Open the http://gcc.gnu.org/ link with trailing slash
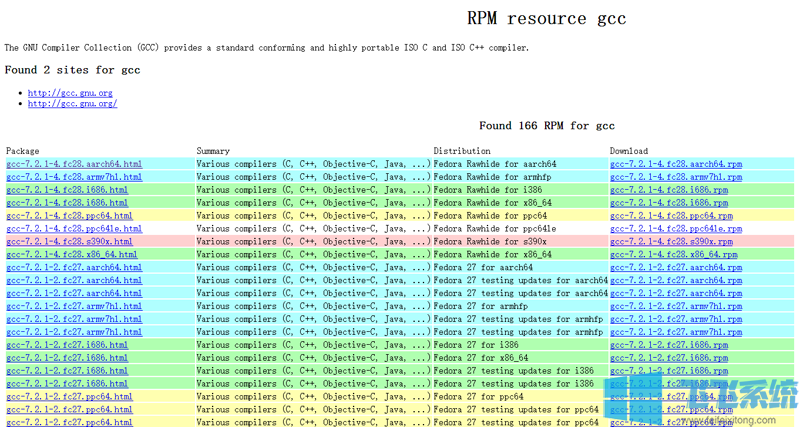This screenshot has height=427, width=800. pyautogui.click(x=72, y=104)
